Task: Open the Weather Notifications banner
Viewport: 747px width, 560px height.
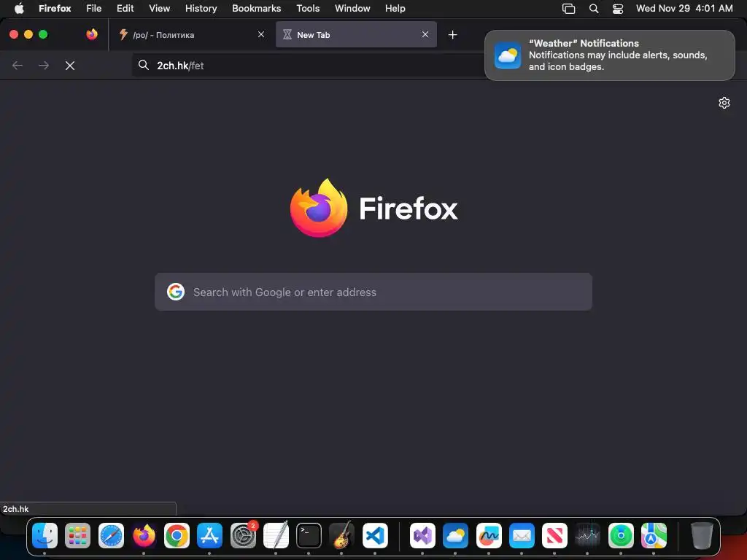Action: [610, 55]
